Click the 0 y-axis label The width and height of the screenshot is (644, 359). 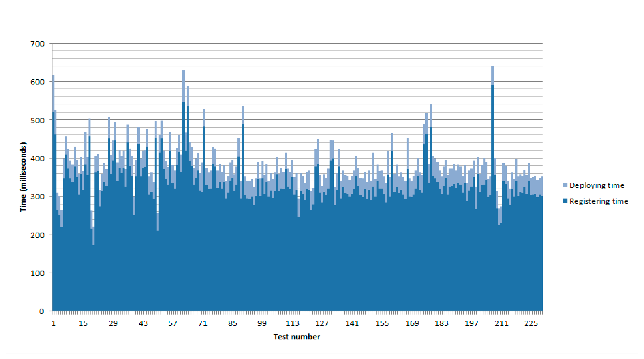pyautogui.click(x=41, y=311)
